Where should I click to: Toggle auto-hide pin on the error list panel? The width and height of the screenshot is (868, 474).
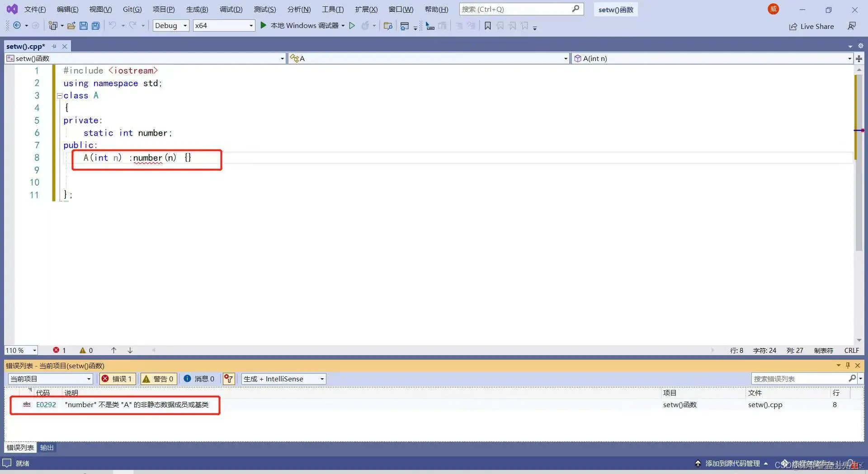pos(848,365)
